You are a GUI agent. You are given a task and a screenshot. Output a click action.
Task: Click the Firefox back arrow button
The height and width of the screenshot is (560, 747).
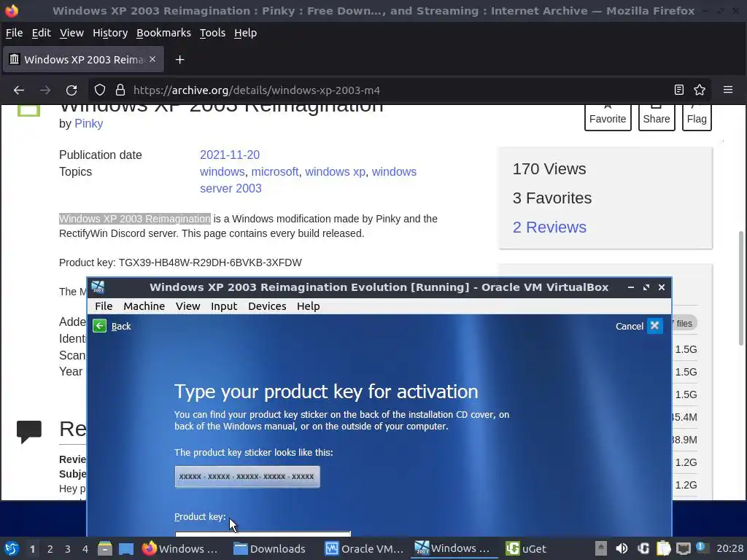[x=18, y=90]
